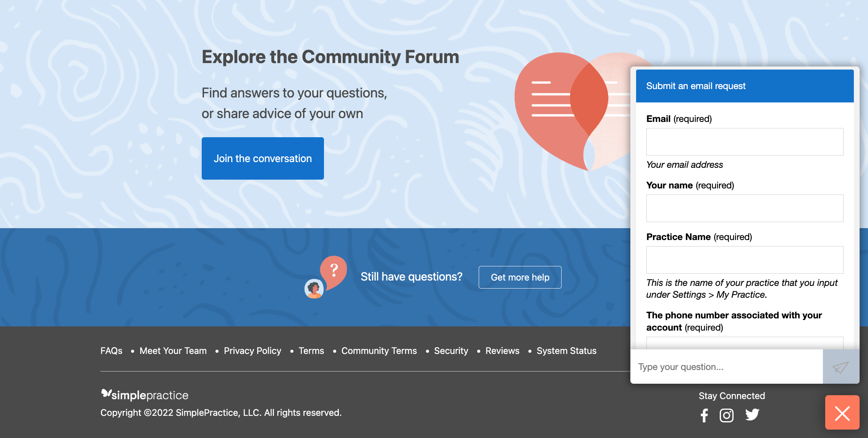The width and height of the screenshot is (868, 438).
Task: Open the Community Terms page
Action: (379, 350)
